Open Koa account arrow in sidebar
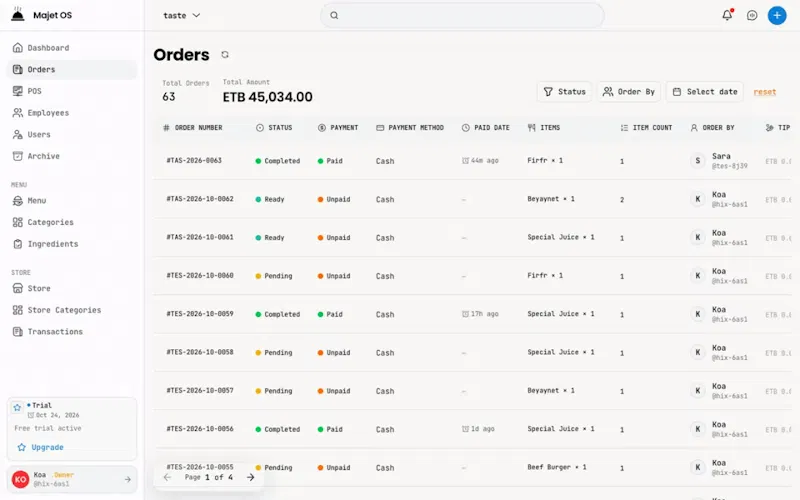The image size is (800, 500). 128,479
